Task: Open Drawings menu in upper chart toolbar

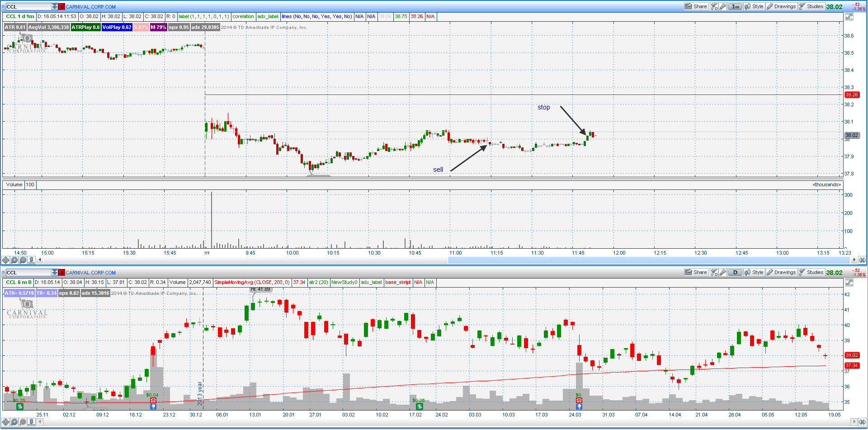Action: [781, 6]
